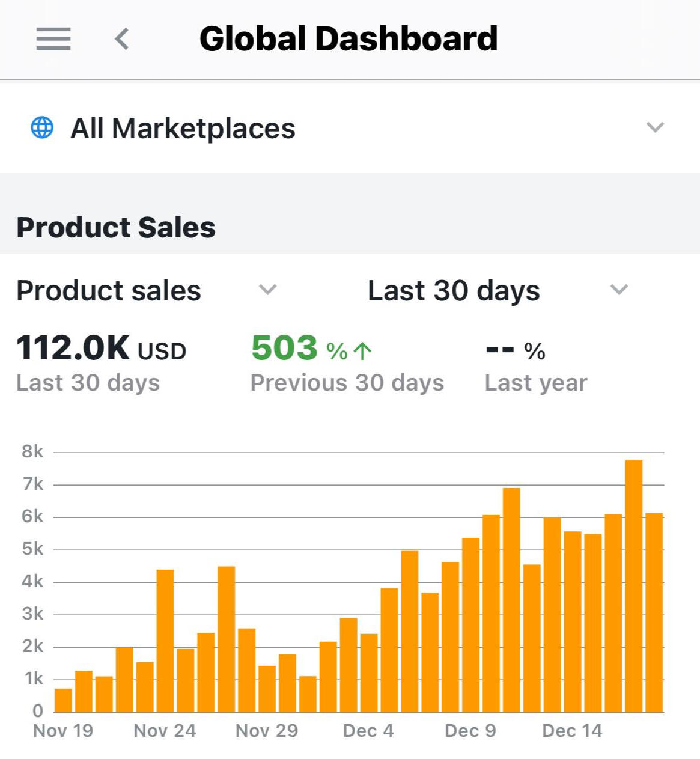Tap the Dec 4 axis label
Viewport: 700px width, 759px height.
coord(368,731)
